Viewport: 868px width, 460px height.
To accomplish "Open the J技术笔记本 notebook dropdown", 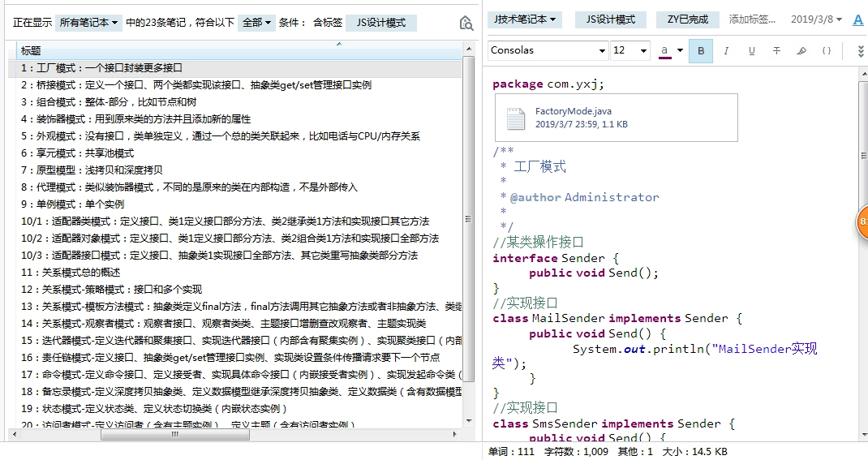I will pyautogui.click(x=525, y=19).
